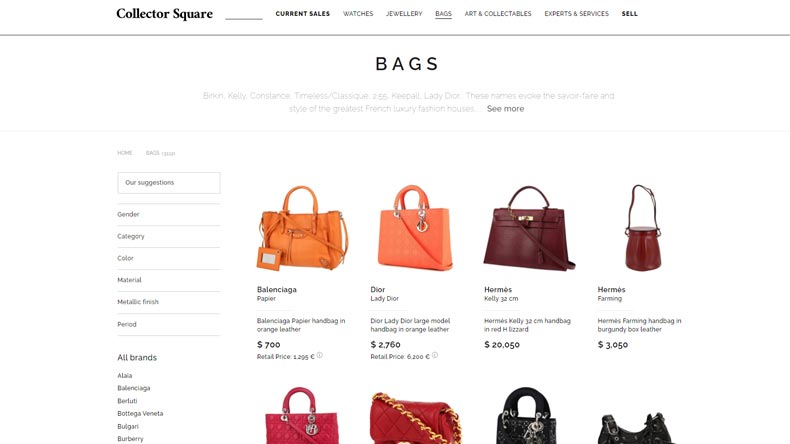Click the info icon beside Dior retail price

[435, 355]
